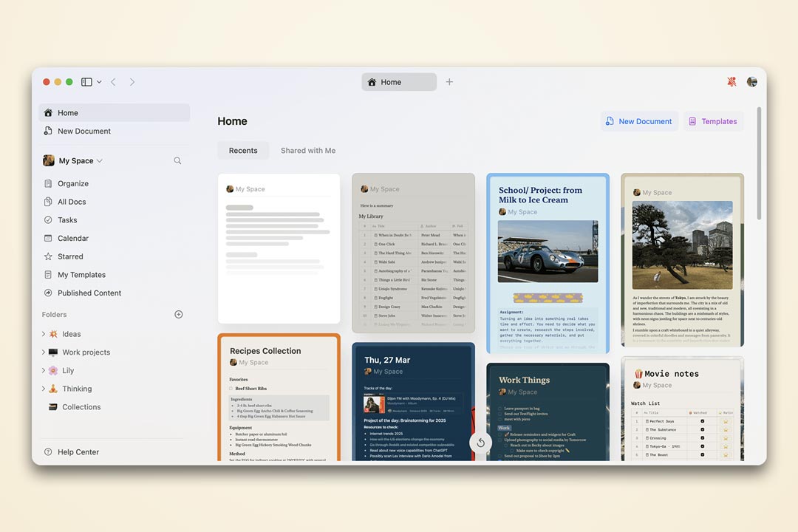The image size is (798, 532).
Task: Select the Recents tab
Action: (x=243, y=150)
